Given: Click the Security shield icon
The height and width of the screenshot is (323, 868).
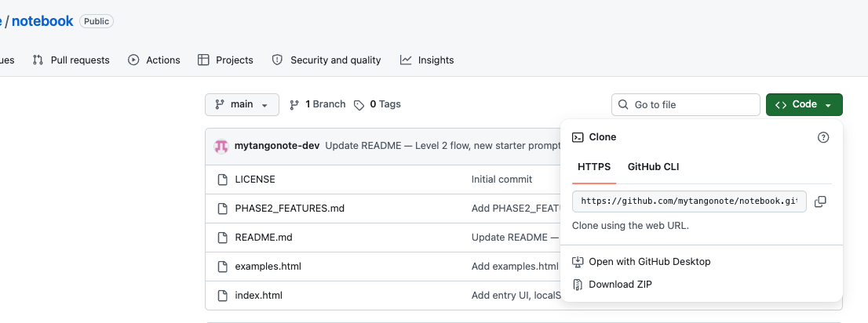Looking at the screenshot, I should 277,60.
